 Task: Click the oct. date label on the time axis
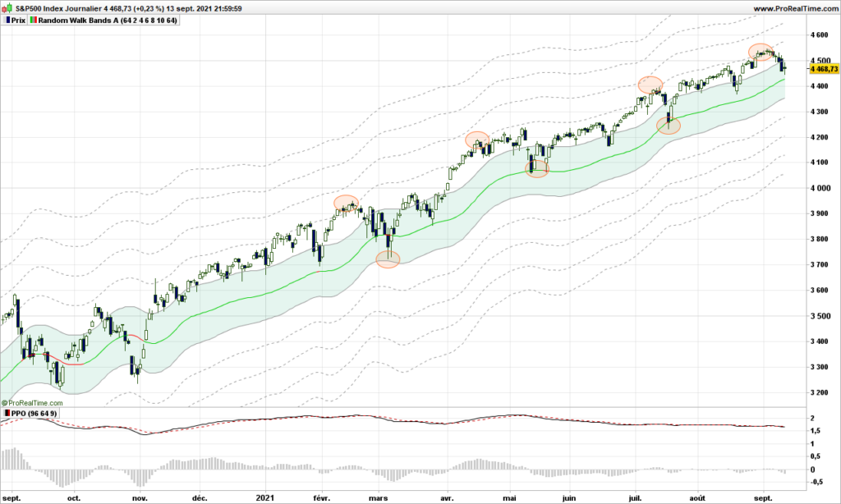click(x=74, y=498)
